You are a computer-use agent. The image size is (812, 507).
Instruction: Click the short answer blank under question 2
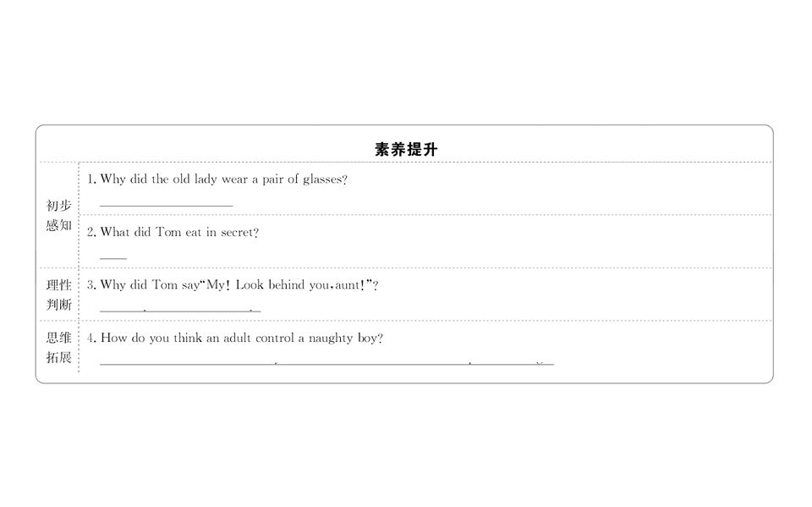coord(112,257)
